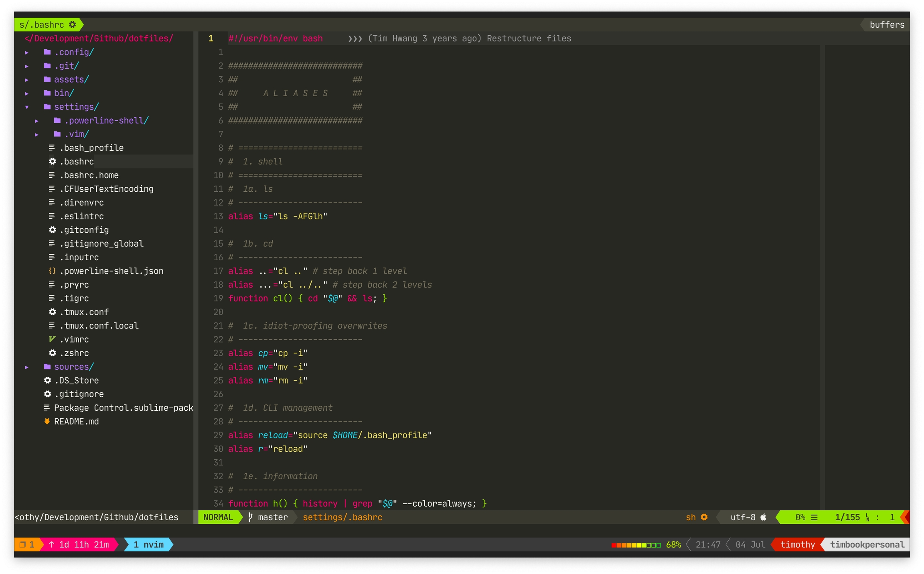Select the 1 nvim tmux window tab
Image resolution: width=924 pixels, height=574 pixels.
coord(148,544)
